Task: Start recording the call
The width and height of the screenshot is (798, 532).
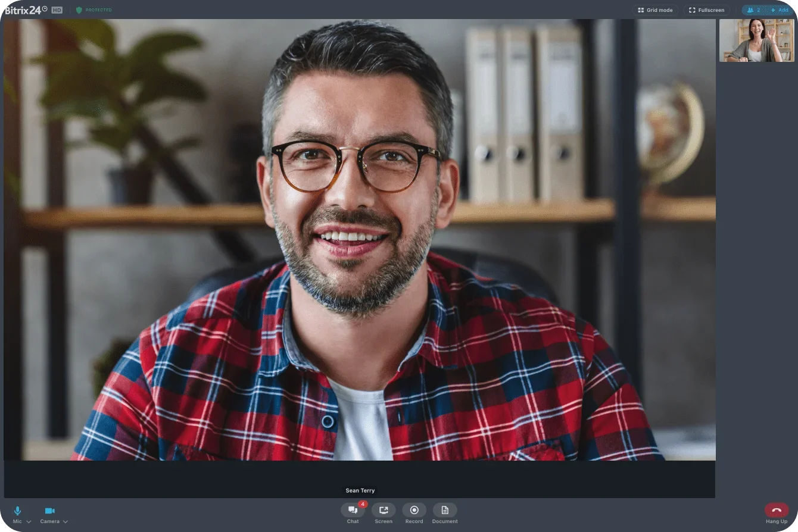Action: [414, 511]
